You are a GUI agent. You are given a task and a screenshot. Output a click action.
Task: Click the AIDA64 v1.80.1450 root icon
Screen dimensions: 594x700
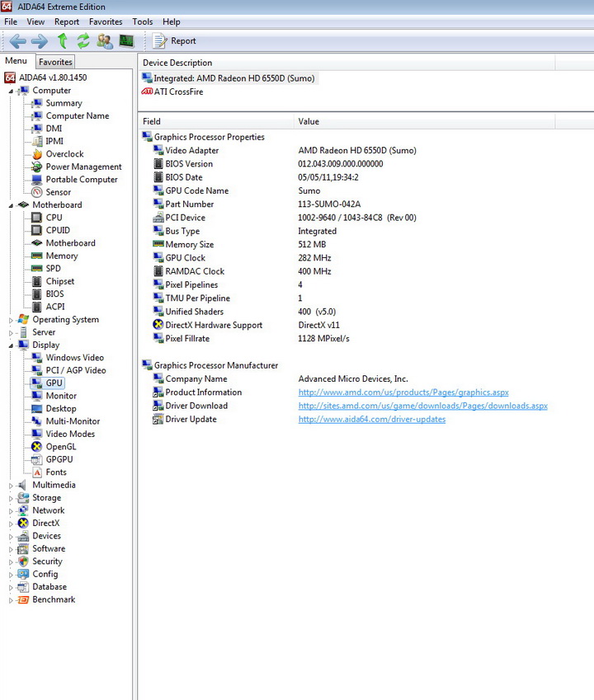click(x=10, y=78)
